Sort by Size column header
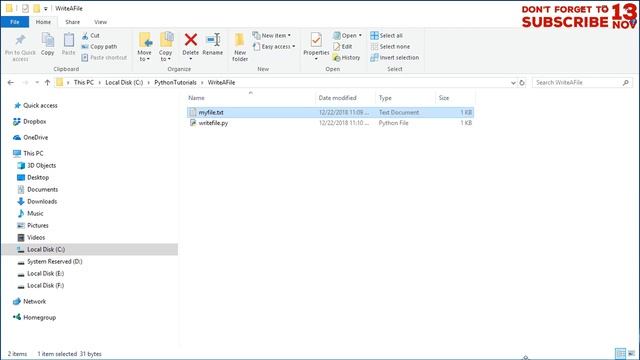 [444, 98]
